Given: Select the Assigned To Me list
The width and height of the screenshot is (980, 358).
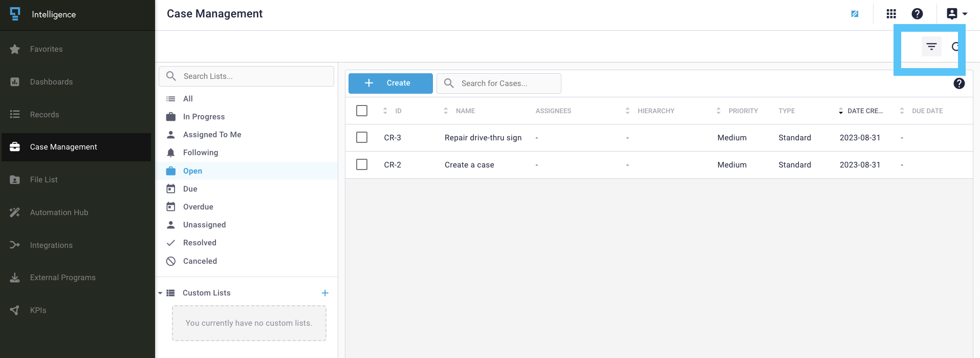Looking at the screenshot, I should click(246, 135).
